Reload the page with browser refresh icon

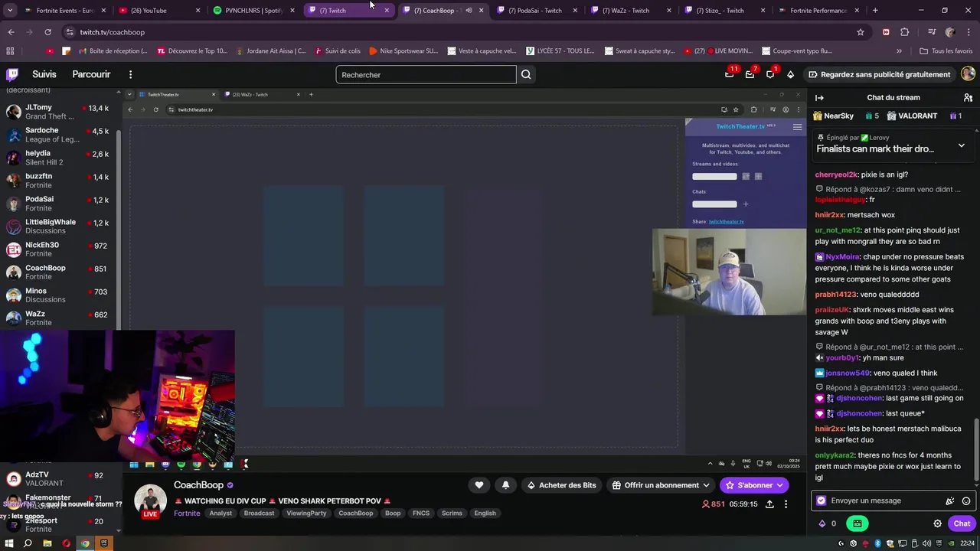coord(47,32)
